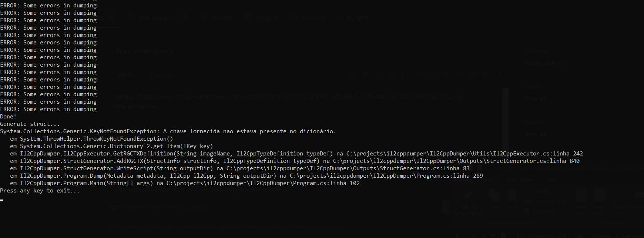The height and width of the screenshot is (238, 644).
Task: Toggle task list formatting in the comment toolbar
Action: tap(459, 74)
